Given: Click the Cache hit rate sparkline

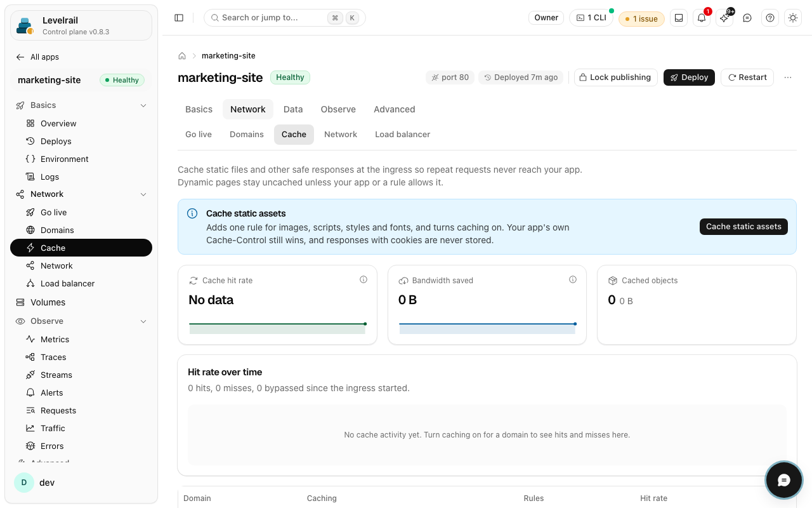Looking at the screenshot, I should [x=277, y=327].
